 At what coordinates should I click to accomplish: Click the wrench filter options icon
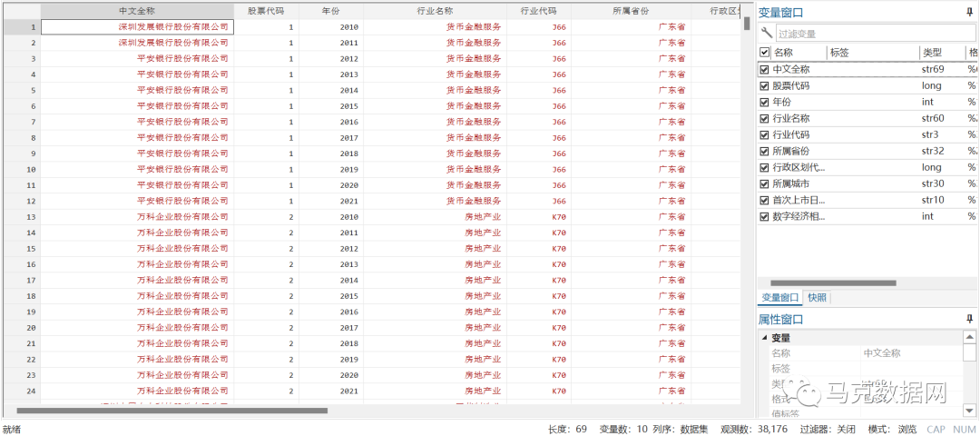[x=766, y=33]
